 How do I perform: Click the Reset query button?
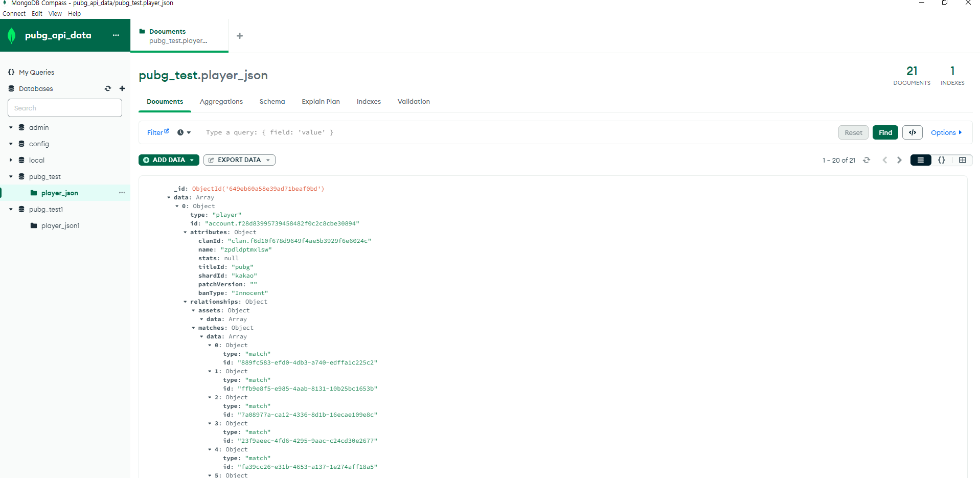853,132
